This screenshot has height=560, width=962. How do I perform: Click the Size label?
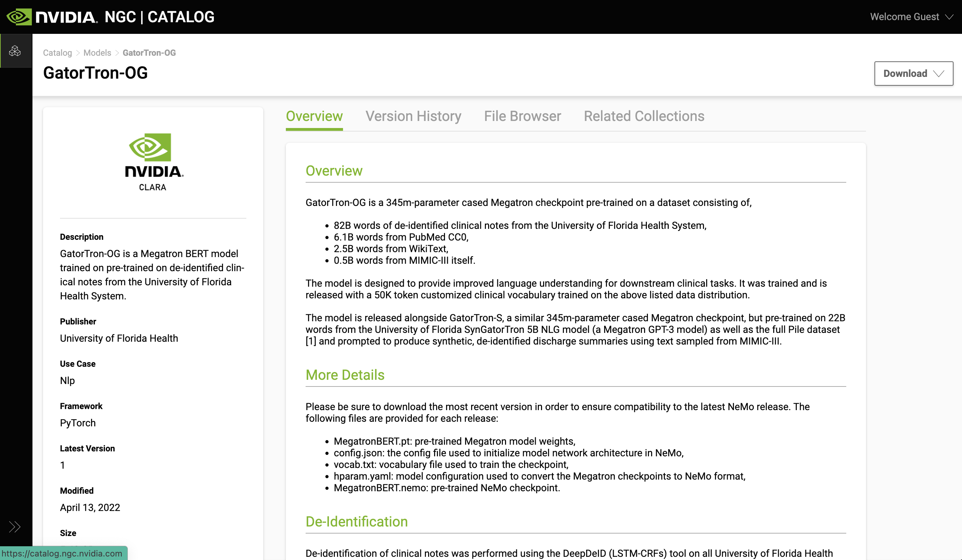[68, 533]
